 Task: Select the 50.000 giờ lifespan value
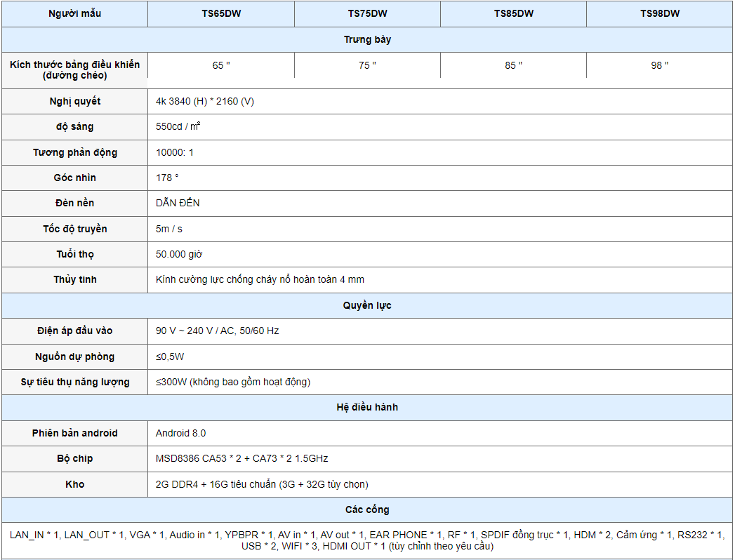[179, 254]
